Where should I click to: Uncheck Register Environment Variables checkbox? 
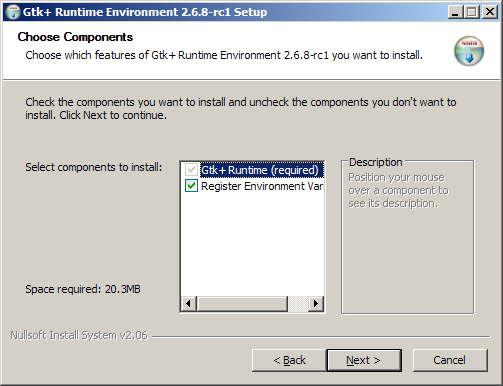point(191,186)
